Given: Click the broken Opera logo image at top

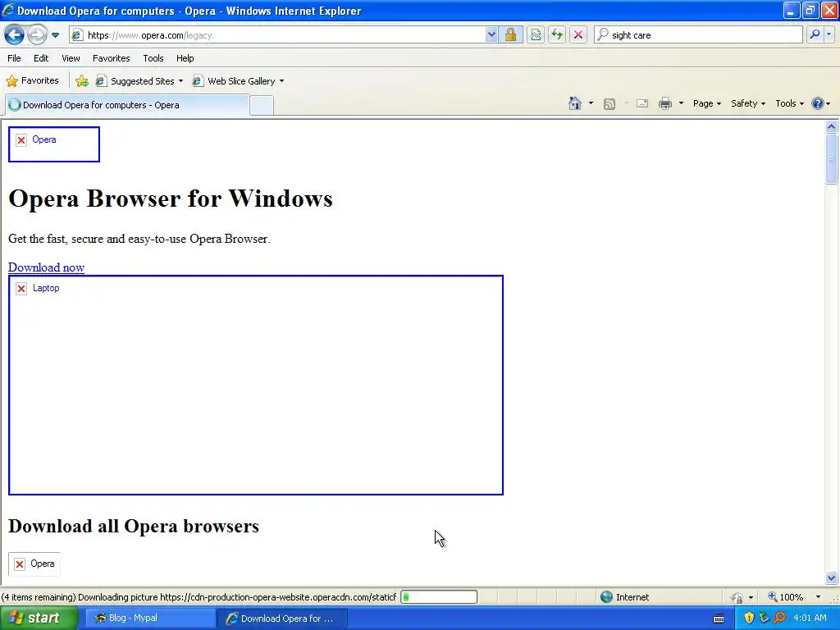Looking at the screenshot, I should coord(54,144).
